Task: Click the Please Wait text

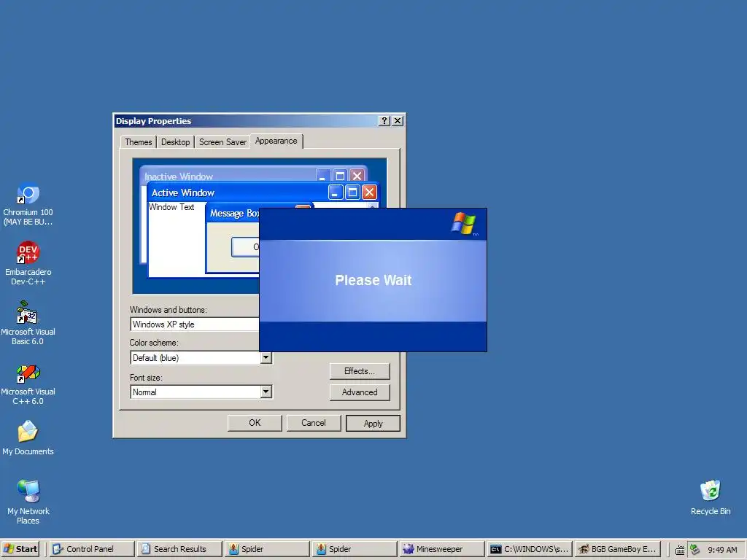Action: (x=373, y=280)
